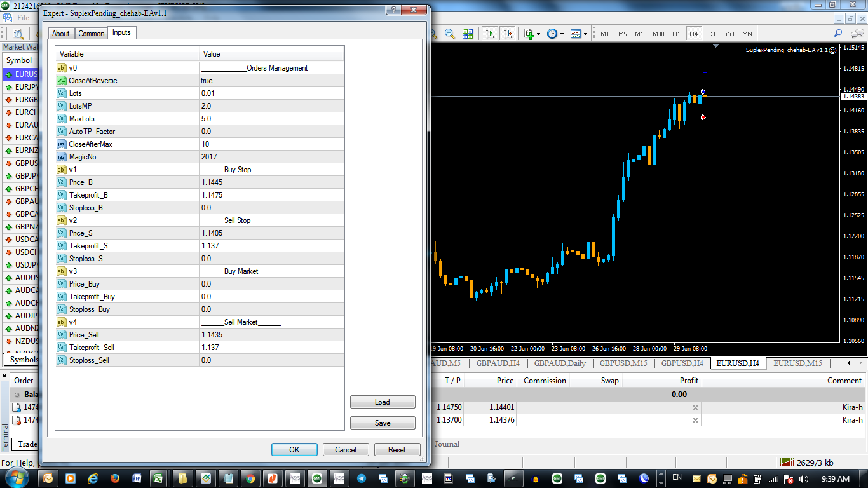This screenshot has width=868, height=488.
Task: Select the GBPUSD,H4 chart tab
Action: point(682,363)
